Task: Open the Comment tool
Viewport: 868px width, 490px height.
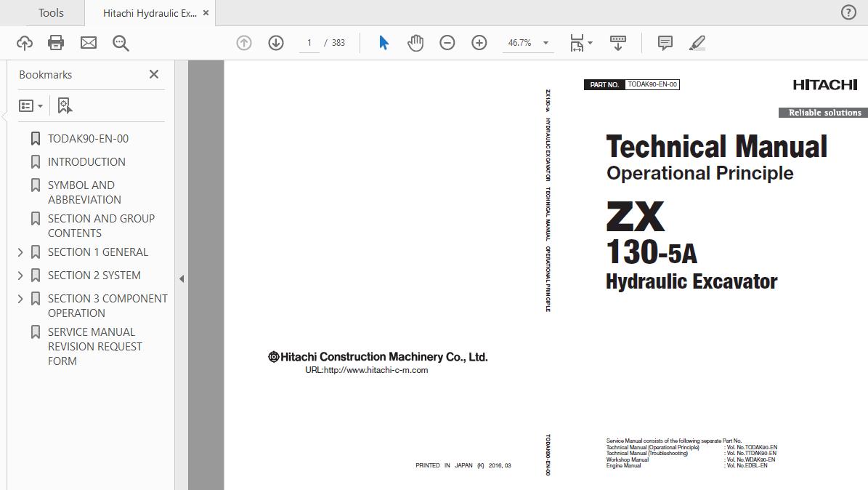Action: pyautogui.click(x=664, y=42)
